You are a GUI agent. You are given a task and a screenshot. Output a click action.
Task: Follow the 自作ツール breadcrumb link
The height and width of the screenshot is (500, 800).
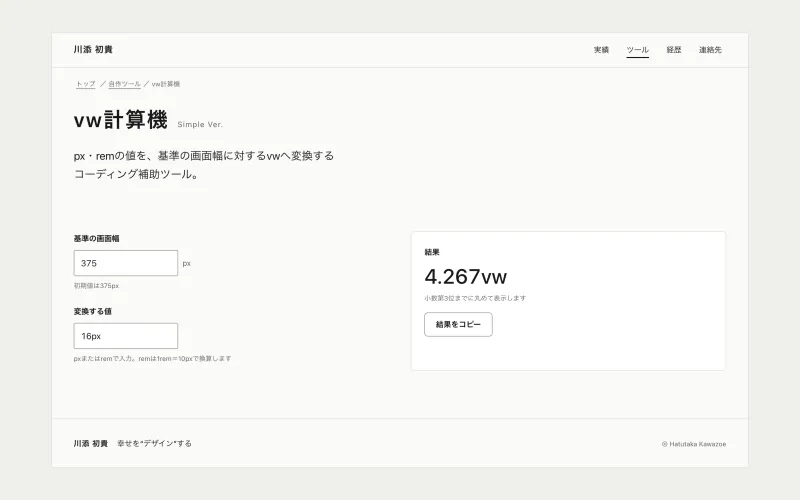point(124,84)
